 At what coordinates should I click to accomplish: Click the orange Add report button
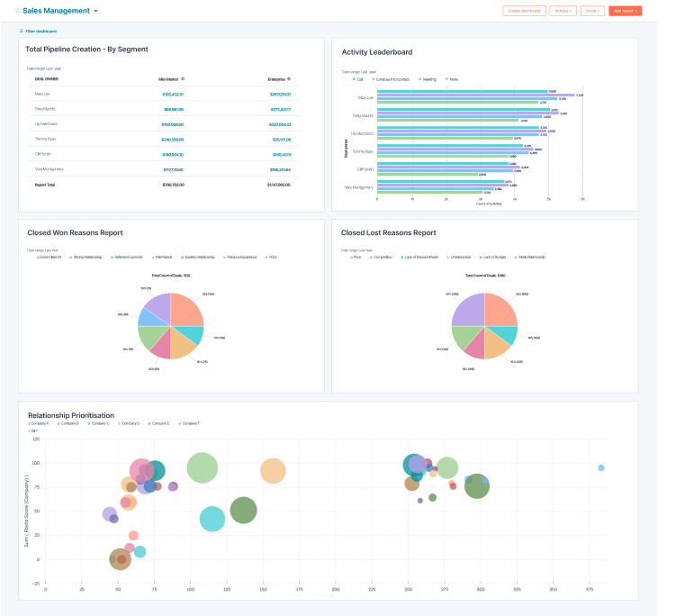[x=625, y=11]
